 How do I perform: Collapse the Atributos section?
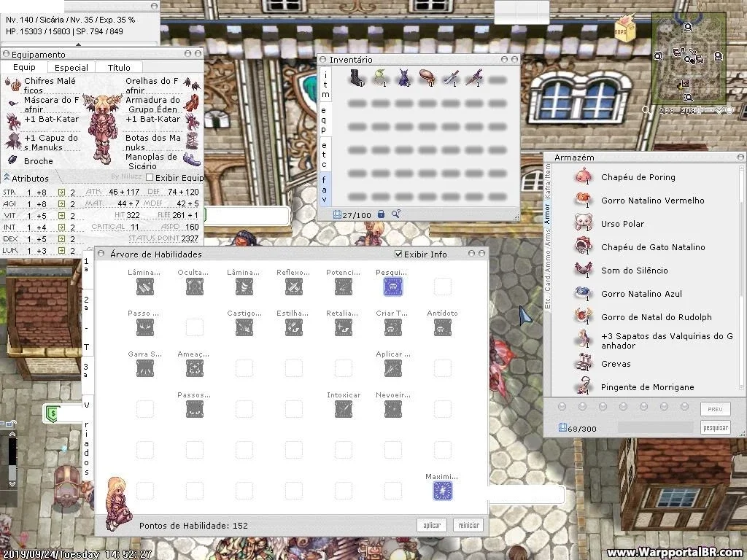(7, 178)
